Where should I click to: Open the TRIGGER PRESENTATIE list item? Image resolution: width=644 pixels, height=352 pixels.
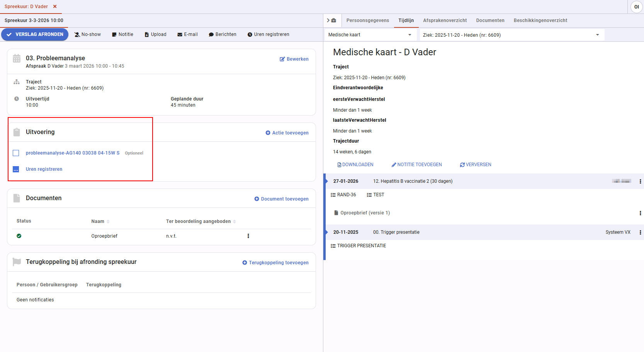point(359,246)
